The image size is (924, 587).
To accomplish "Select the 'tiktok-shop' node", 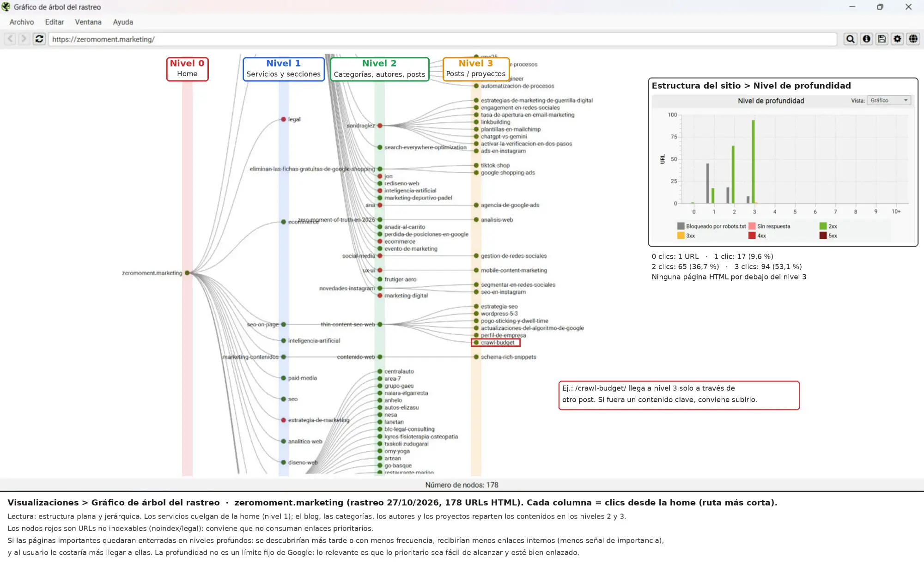I will click(x=476, y=165).
